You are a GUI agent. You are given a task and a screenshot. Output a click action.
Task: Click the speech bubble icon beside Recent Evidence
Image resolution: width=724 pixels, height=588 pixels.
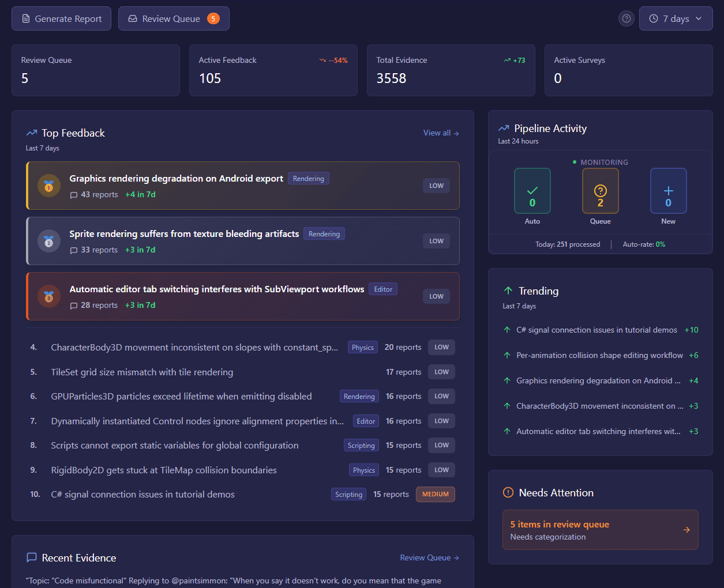32,557
